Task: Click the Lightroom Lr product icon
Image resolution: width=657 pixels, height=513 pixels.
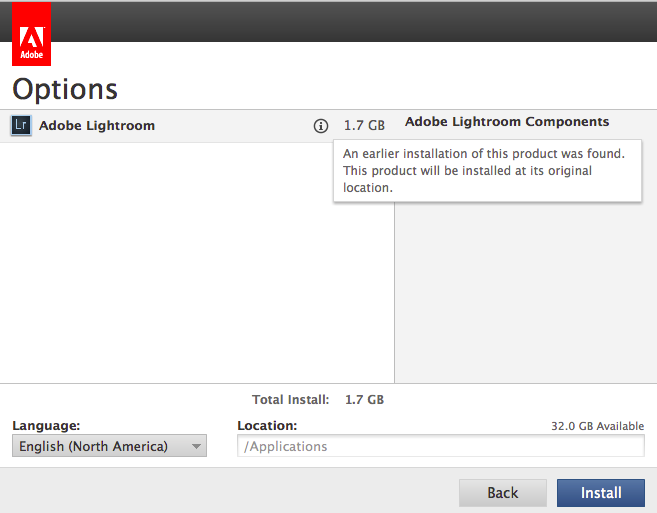Action: click(x=21, y=126)
